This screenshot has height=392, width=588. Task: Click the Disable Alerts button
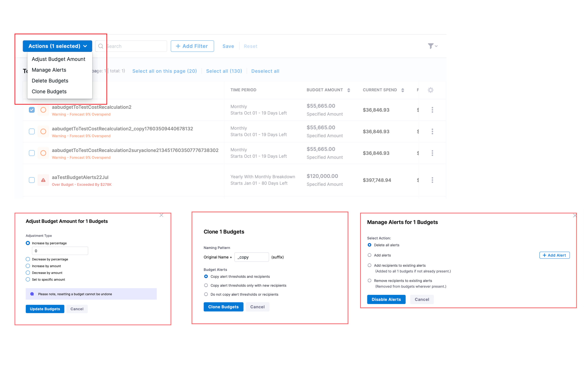coord(386,299)
